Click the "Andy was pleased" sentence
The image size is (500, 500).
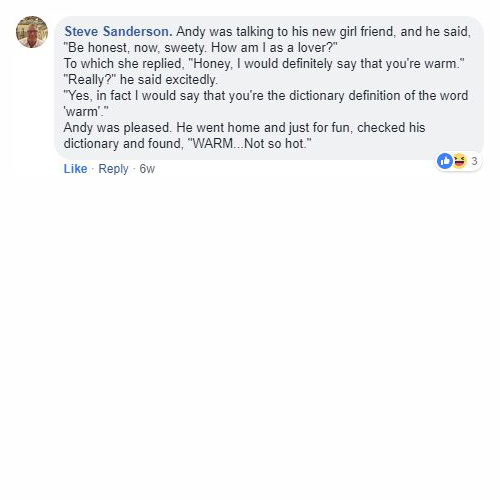[117, 128]
